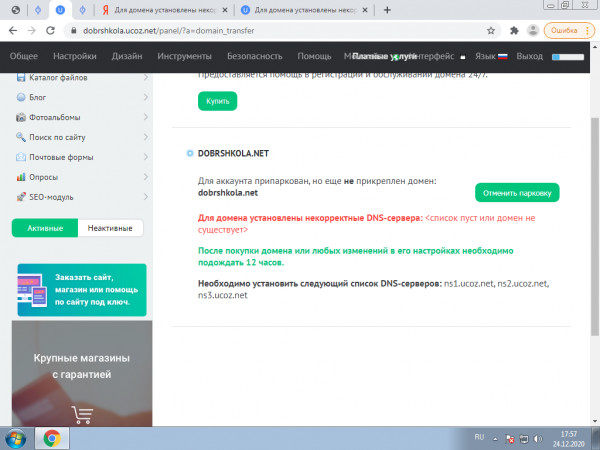This screenshot has height=450, width=600.
Task: Click the Chrome taskbar icon
Action: [52, 439]
